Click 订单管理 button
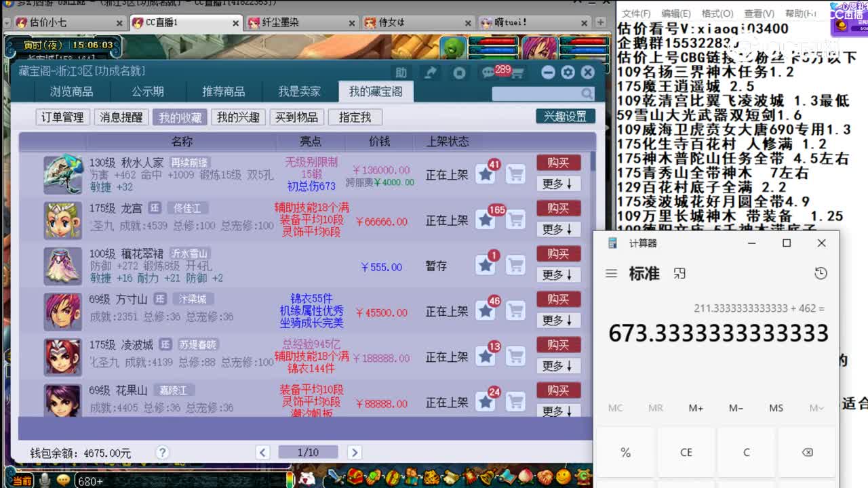868x488 pixels. (62, 117)
